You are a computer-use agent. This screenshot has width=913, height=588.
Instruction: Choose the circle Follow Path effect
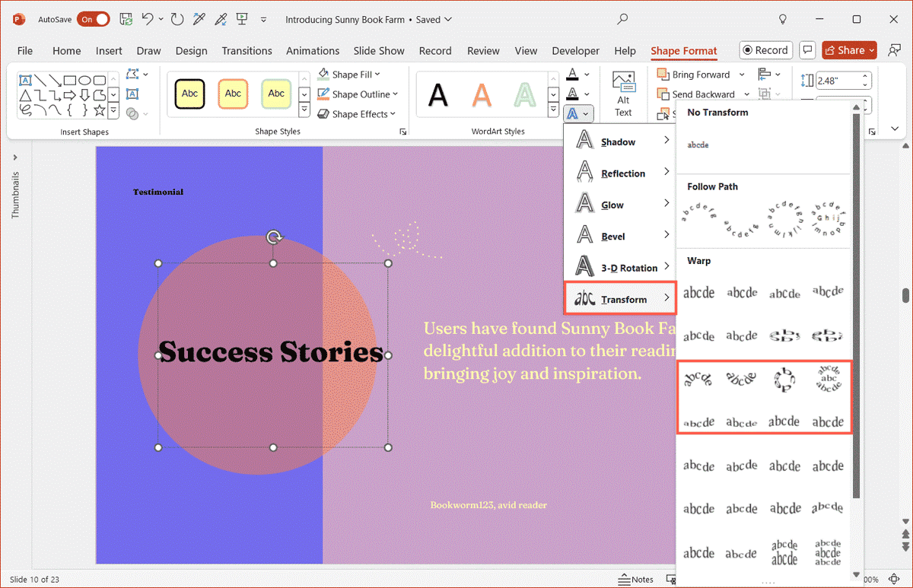click(784, 219)
